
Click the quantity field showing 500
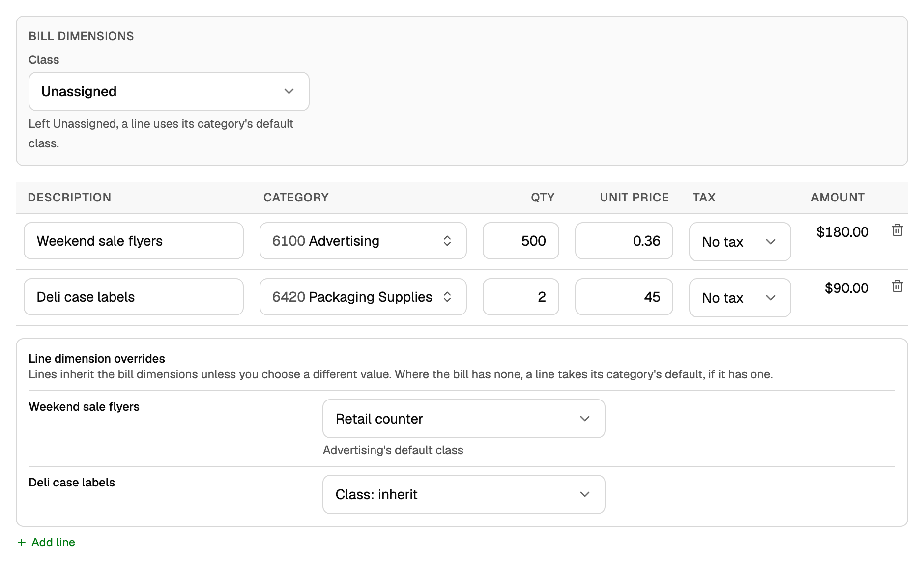pyautogui.click(x=521, y=241)
